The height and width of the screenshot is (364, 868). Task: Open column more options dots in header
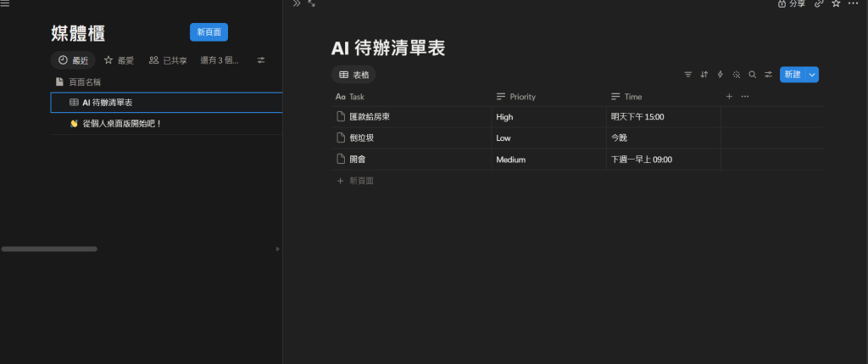pos(745,97)
